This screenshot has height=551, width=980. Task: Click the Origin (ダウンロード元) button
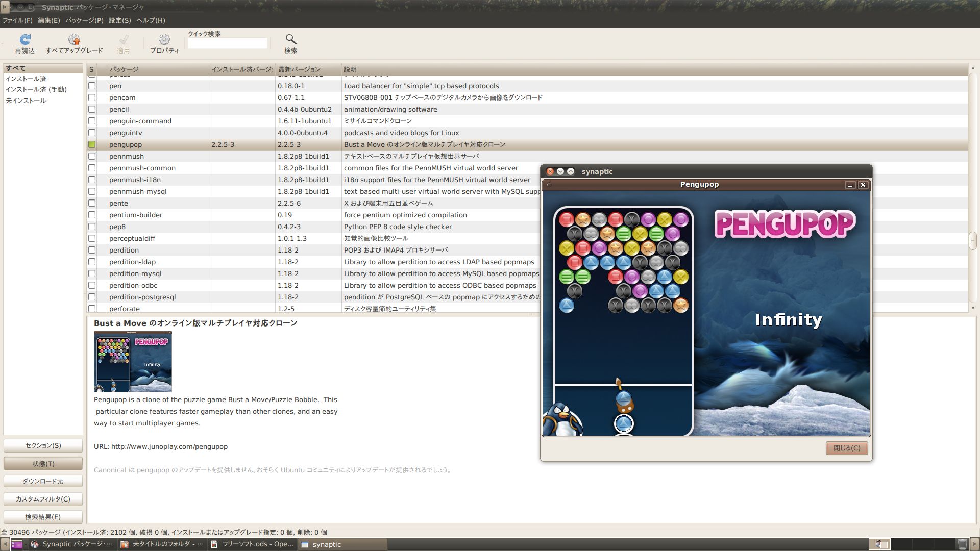(x=43, y=481)
